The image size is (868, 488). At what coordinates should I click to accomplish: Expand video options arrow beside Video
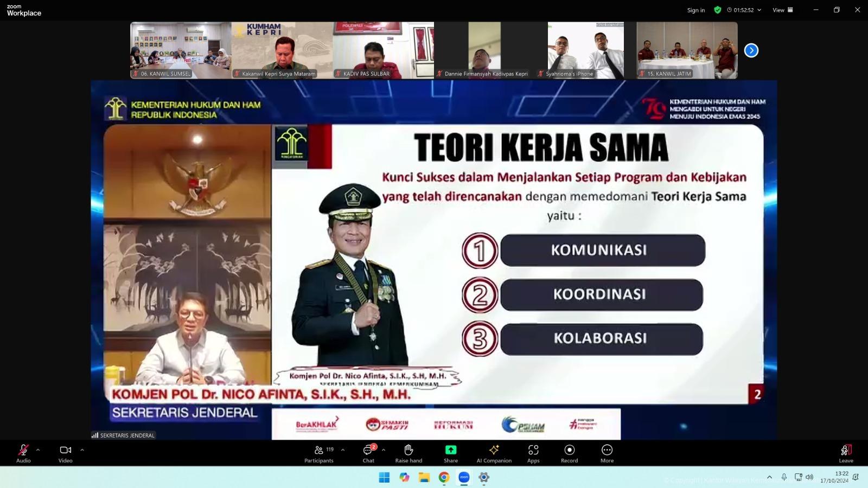click(x=82, y=450)
